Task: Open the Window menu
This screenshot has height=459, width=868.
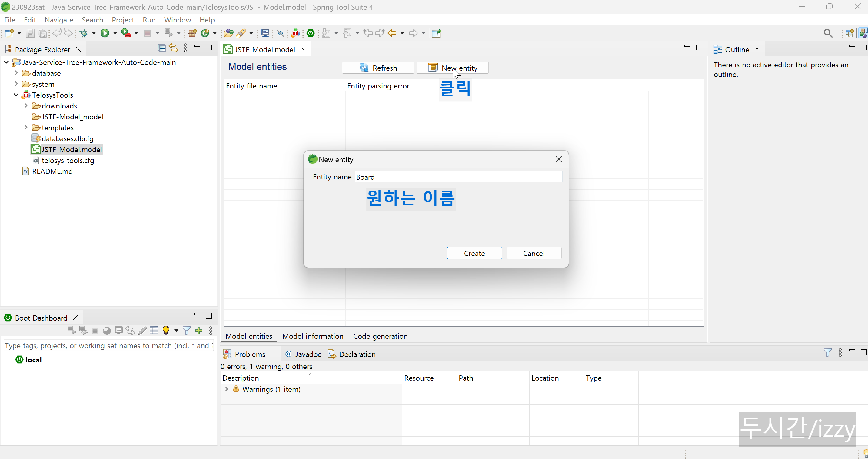Action: (178, 20)
